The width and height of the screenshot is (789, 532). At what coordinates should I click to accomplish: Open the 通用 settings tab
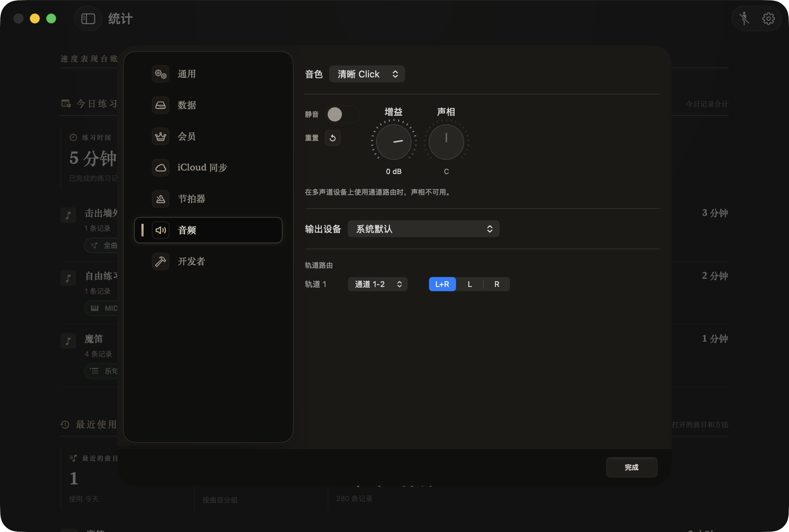coord(208,74)
